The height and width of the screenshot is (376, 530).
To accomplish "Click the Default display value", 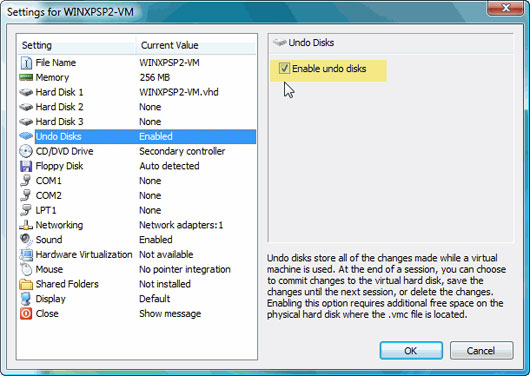I will coord(155,299).
